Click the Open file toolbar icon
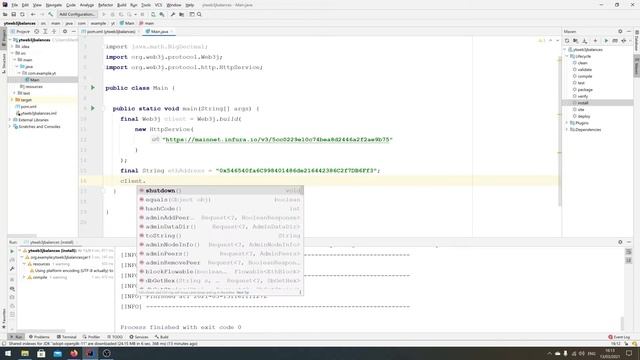Viewport: 640px width, 360px height. point(5,14)
